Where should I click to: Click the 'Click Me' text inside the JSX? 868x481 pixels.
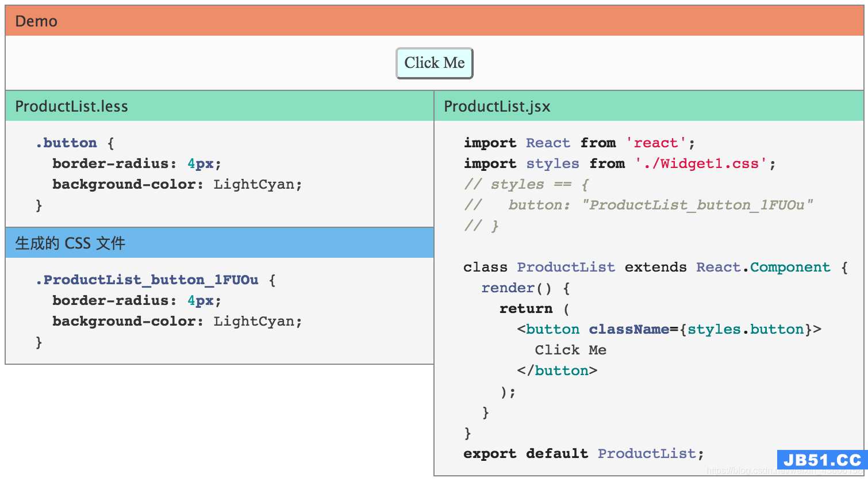570,350
